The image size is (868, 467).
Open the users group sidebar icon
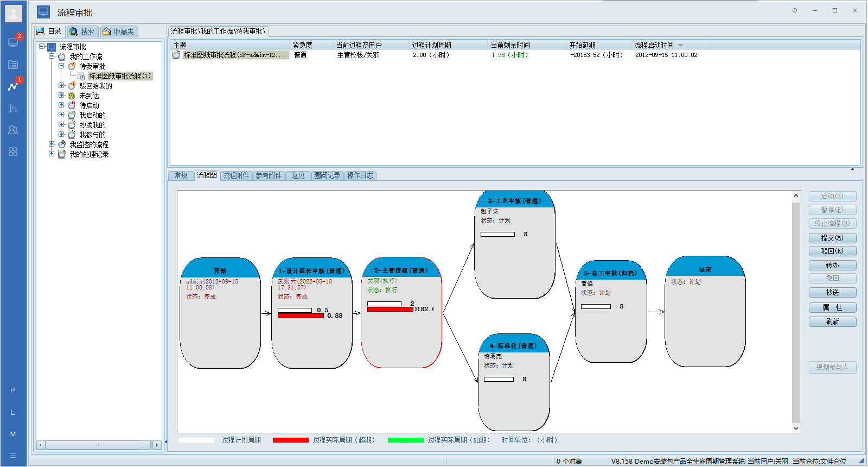[13, 130]
